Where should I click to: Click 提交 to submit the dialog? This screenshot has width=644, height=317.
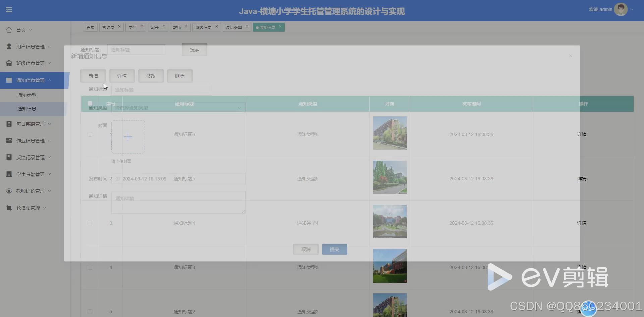335,249
